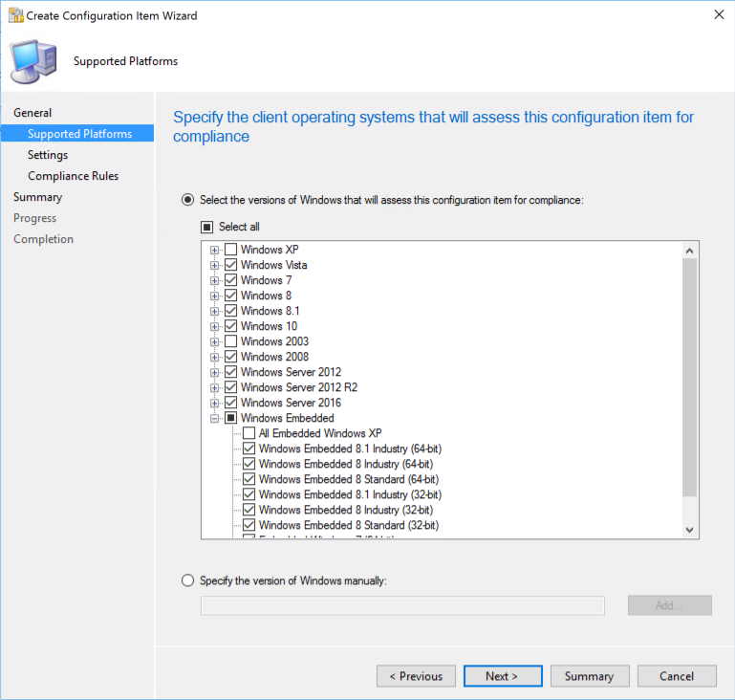Check the Windows 2003 checkbox
This screenshot has width=735, height=700.
(230, 340)
